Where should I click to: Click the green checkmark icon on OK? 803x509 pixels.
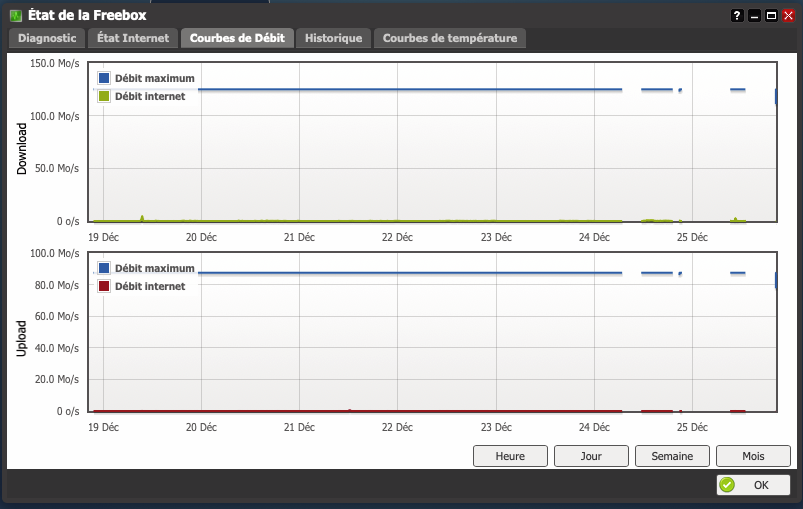point(727,484)
